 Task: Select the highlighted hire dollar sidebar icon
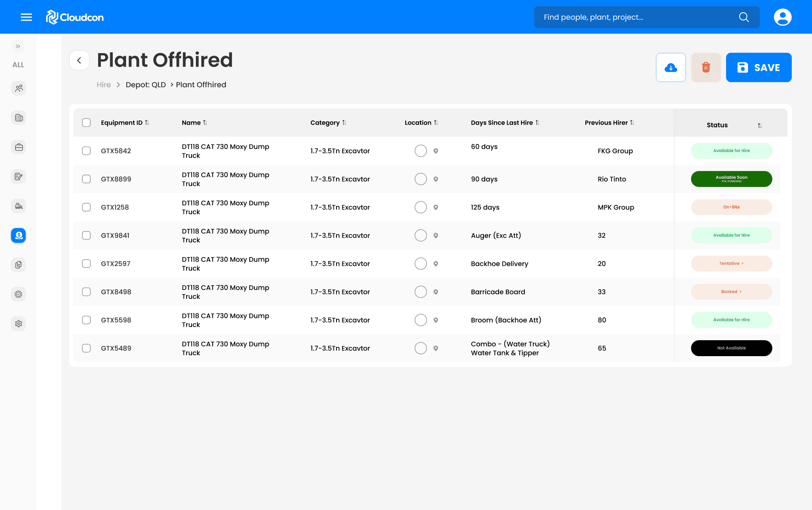19,236
